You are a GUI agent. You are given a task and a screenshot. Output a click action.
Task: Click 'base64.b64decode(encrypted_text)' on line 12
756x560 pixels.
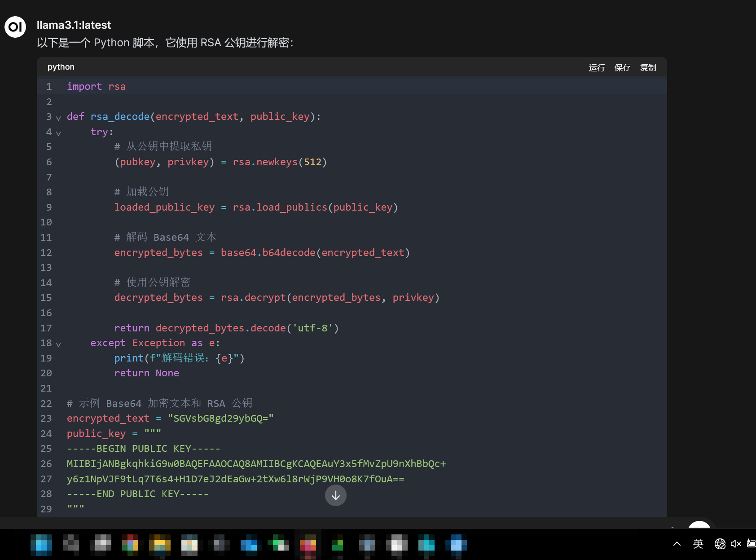(x=315, y=253)
